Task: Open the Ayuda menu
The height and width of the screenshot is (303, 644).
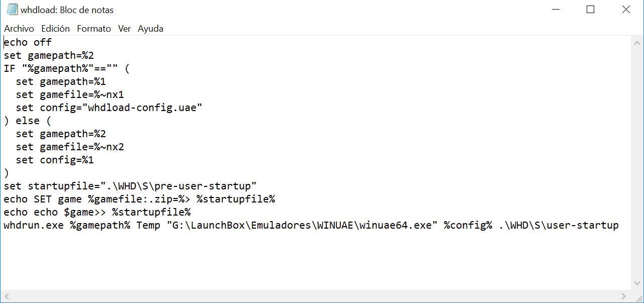Action: click(x=150, y=29)
